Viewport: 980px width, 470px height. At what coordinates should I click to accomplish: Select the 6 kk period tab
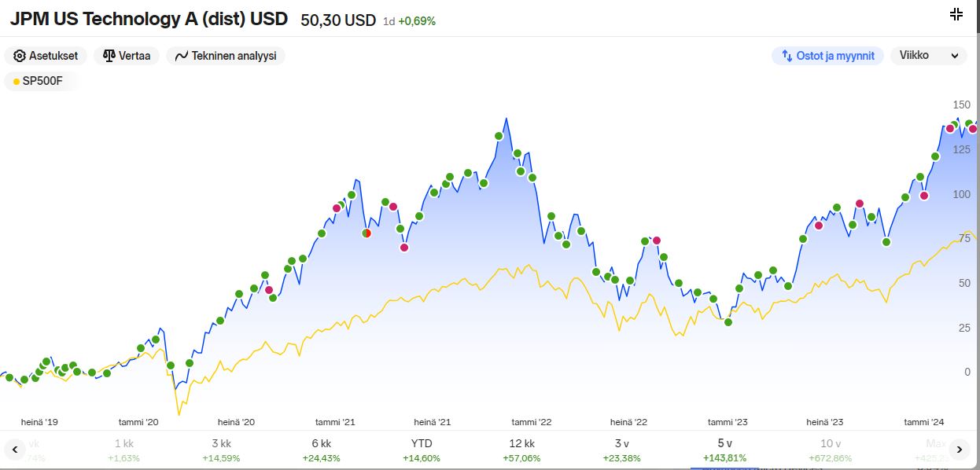320,450
